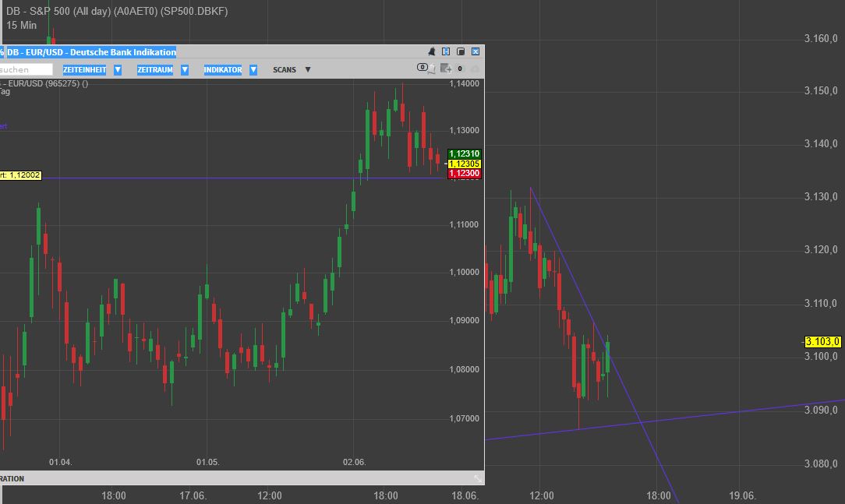Click the alarm bell icon in EUR/USD title bar
This screenshot has width=845, height=504.
click(431, 51)
